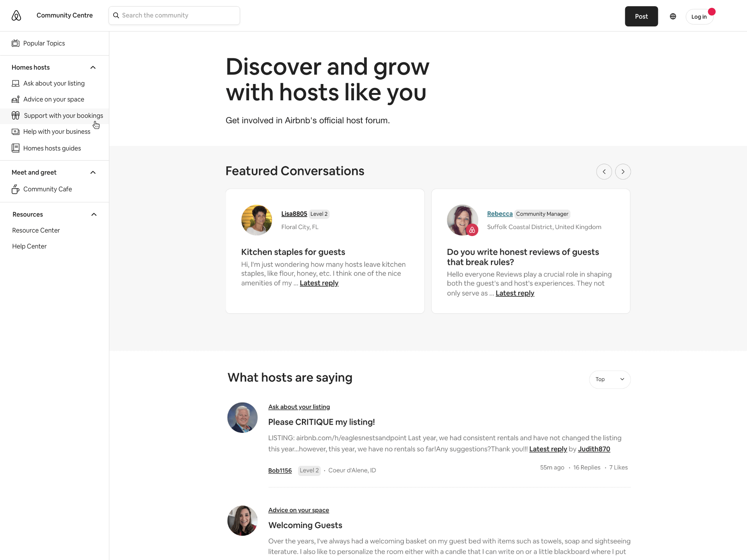Collapse the Homes hosts section
747x560 pixels.
pos(93,67)
